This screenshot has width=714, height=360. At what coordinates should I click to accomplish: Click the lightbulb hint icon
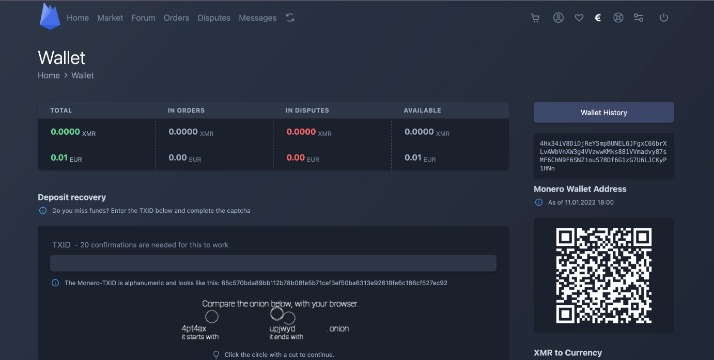click(216, 355)
